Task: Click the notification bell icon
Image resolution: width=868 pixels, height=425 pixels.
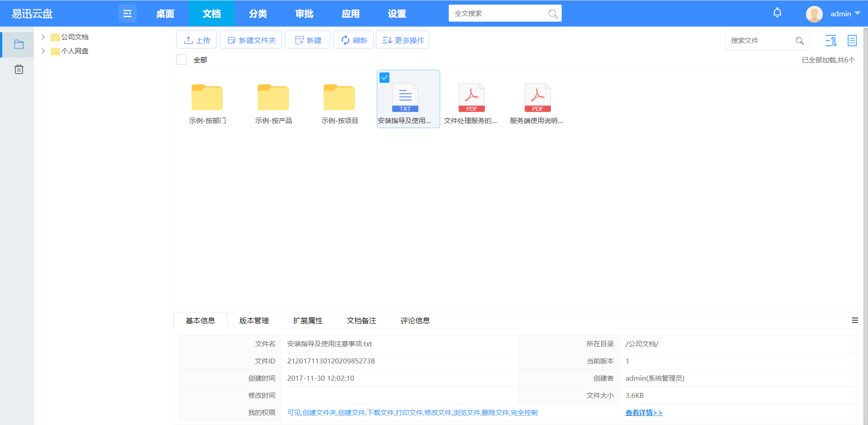Action: (x=777, y=13)
